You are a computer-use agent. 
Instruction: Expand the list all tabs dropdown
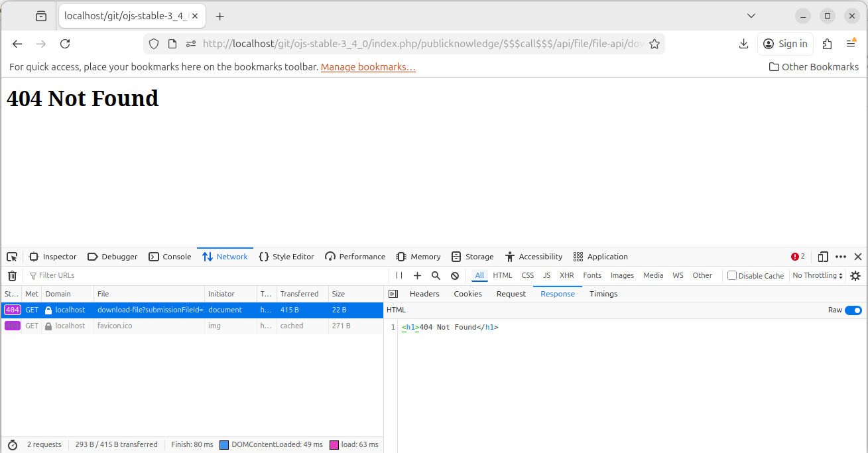(x=751, y=16)
